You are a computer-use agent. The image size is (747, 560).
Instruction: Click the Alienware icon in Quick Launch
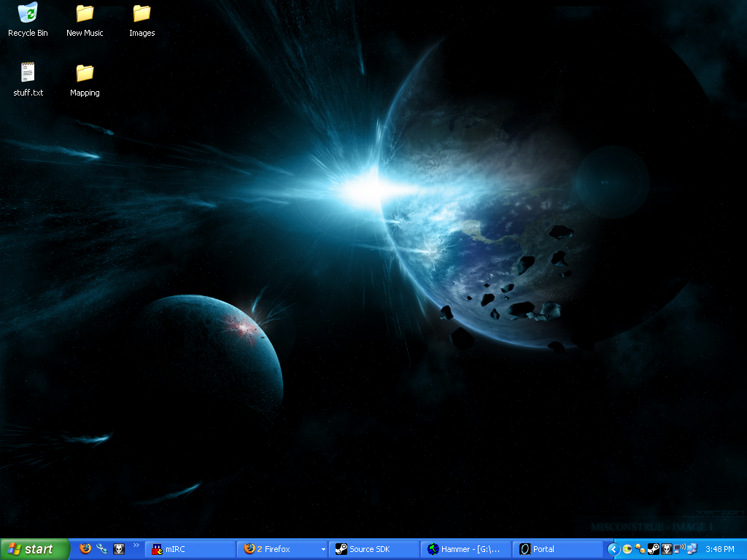(x=119, y=549)
